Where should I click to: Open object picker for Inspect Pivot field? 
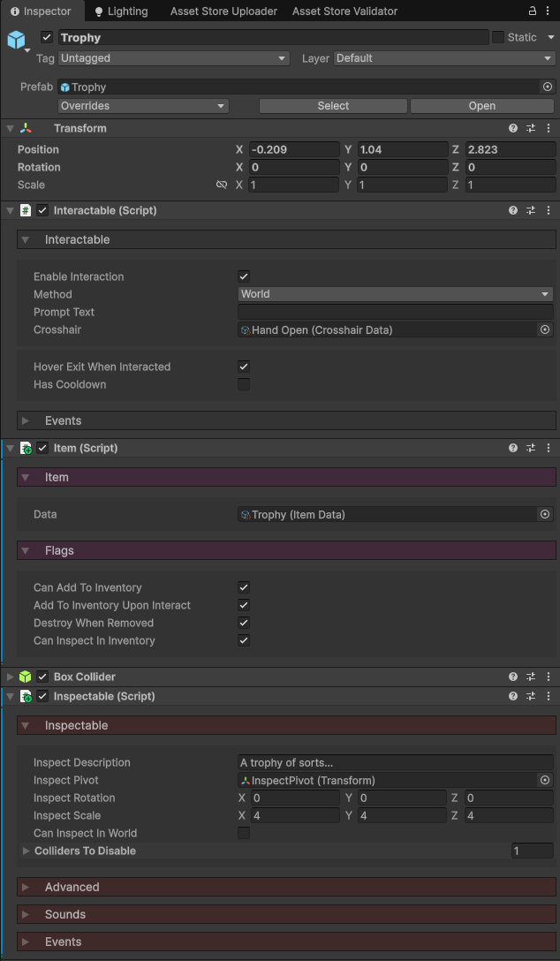(x=545, y=780)
